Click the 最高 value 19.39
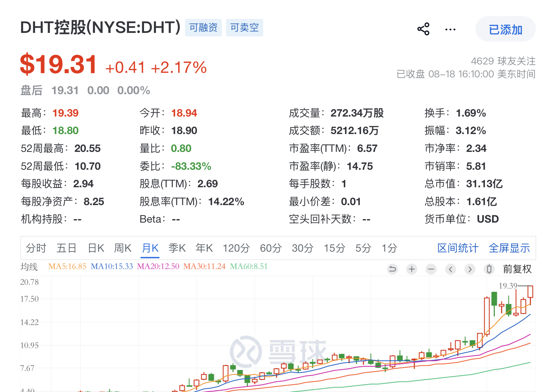553x392 pixels. (66, 113)
